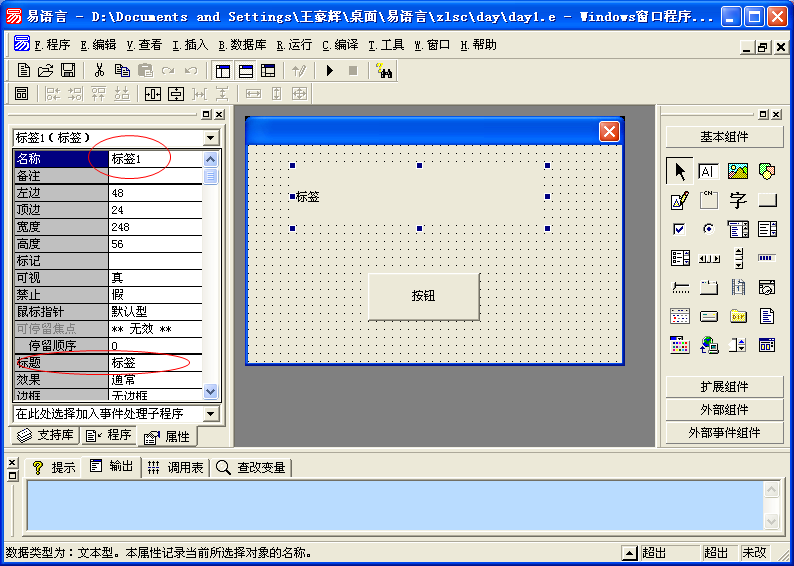Image resolution: width=794 pixels, height=566 pixels.
Task: Click the Run (play) toolbar icon
Action: coord(329,71)
